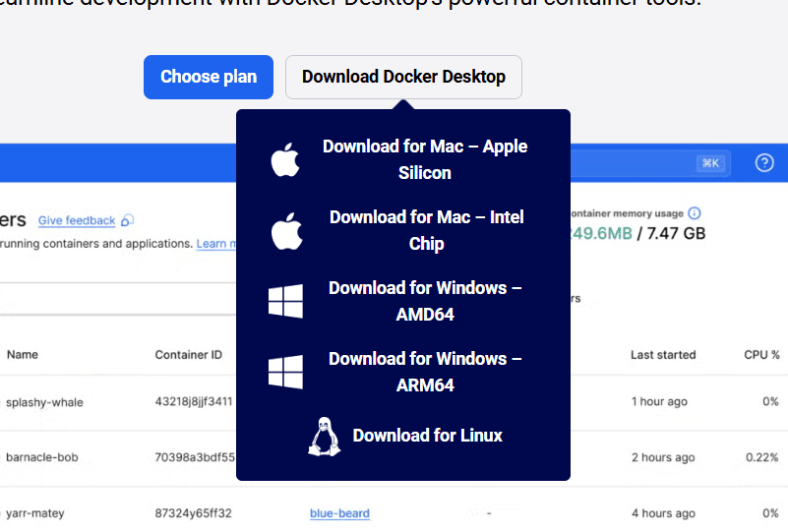Open the blue-beard link
The image size is (788, 532).
[339, 513]
